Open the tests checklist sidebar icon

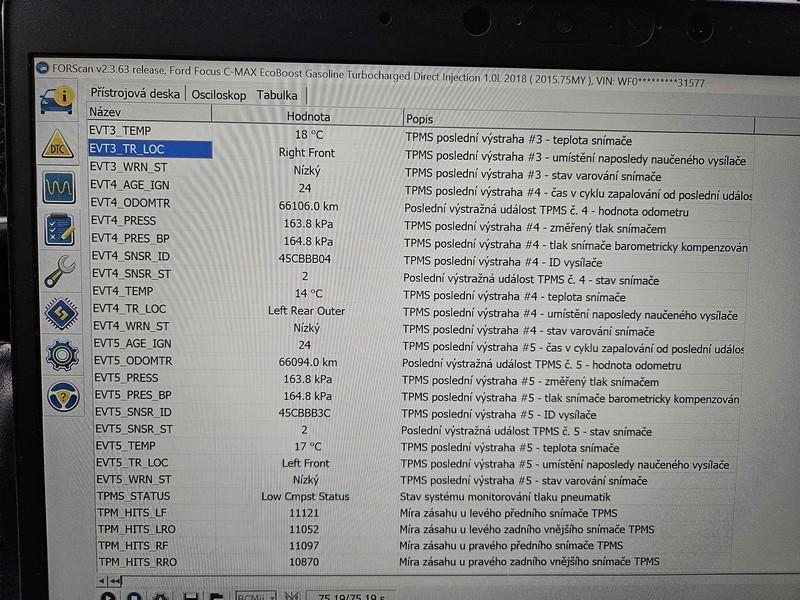(58, 229)
